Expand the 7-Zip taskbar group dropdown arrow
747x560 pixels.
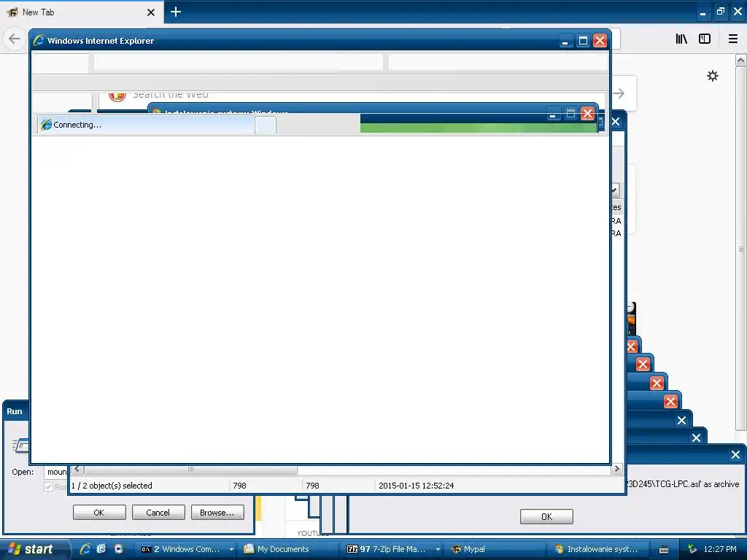(x=438, y=550)
